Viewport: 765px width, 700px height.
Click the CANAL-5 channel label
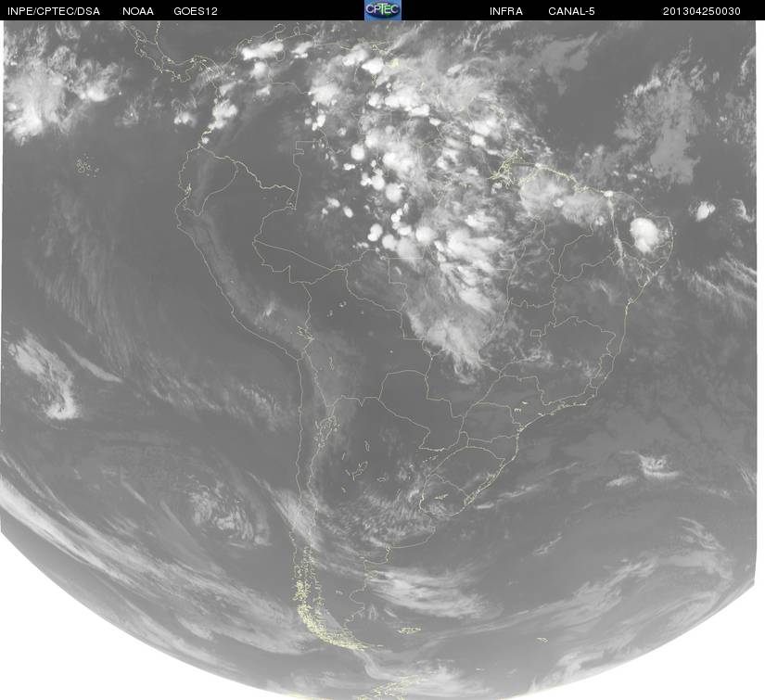pos(571,11)
